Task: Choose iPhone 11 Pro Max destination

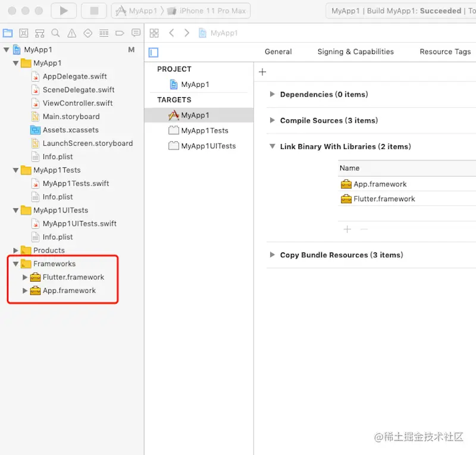Action: (206, 11)
